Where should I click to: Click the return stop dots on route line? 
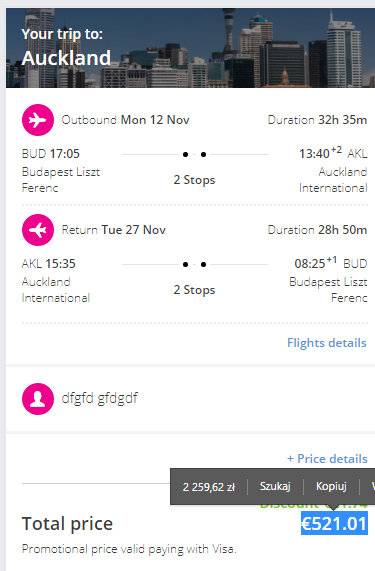194,264
